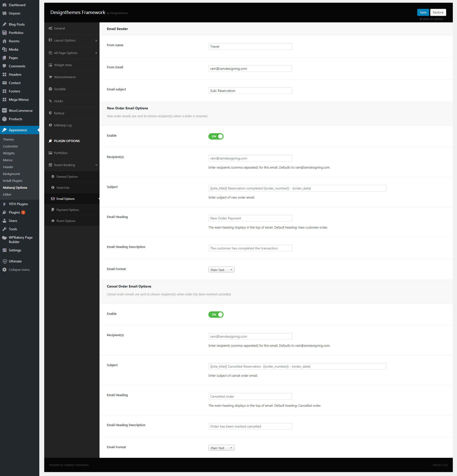Viewport: 457px width, 476px height.
Task: Select the Widget Area panel icon
Action: coord(50,65)
